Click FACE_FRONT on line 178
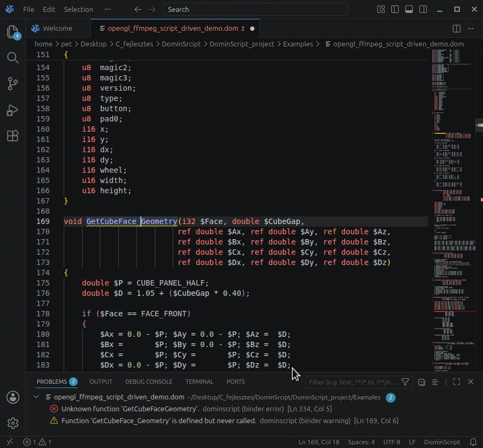 (x=164, y=314)
